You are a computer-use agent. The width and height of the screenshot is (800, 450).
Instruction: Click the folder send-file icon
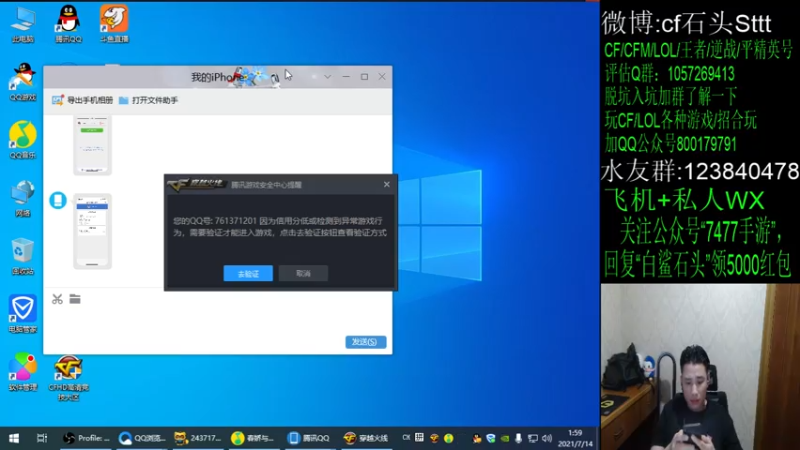coord(75,299)
